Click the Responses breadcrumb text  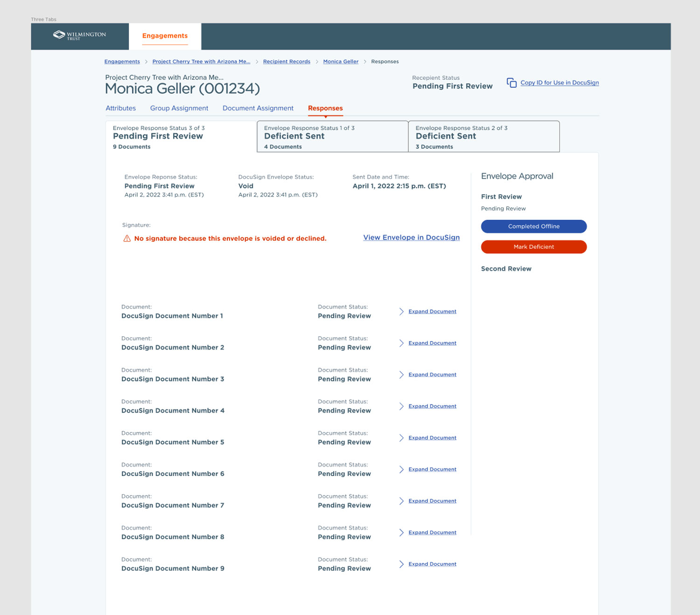point(385,62)
